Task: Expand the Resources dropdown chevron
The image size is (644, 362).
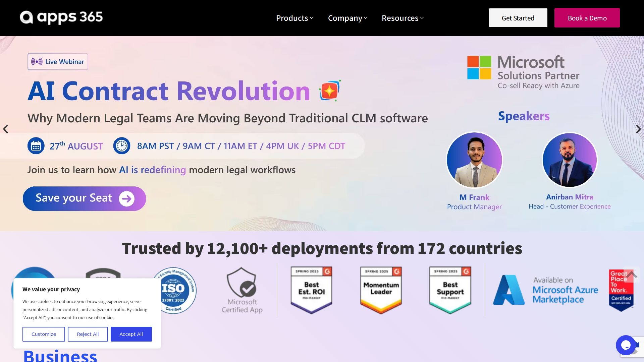Action: 422,18
